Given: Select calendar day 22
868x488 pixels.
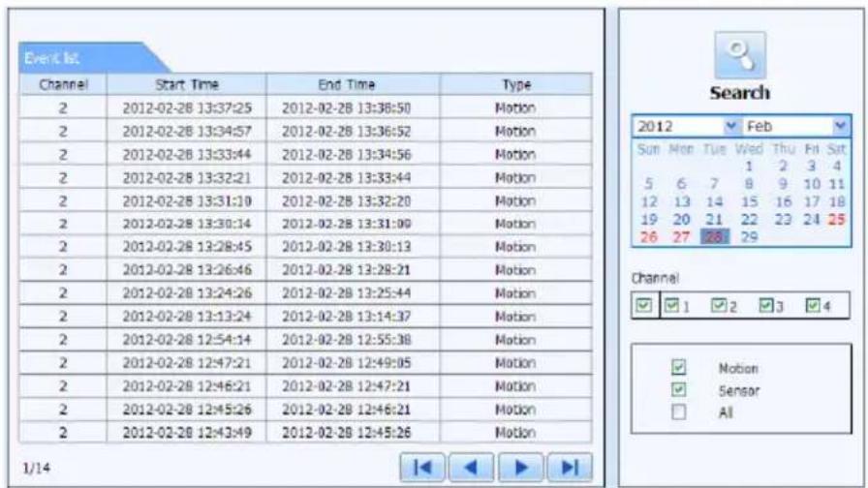Looking at the screenshot, I should pos(749,219).
